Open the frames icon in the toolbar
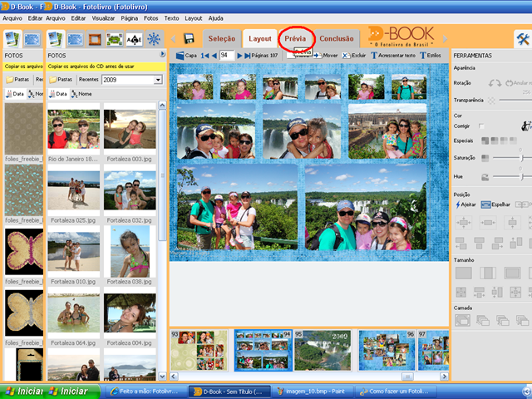The image size is (532, 399). [95, 39]
